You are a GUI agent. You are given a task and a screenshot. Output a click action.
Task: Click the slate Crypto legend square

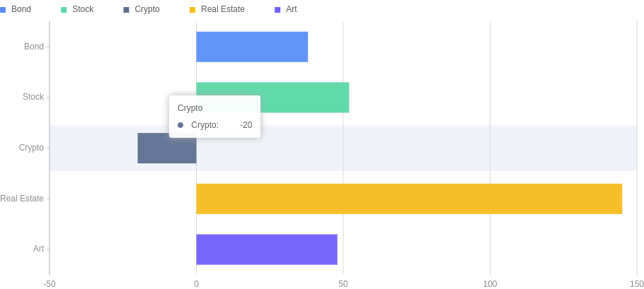pos(126,10)
